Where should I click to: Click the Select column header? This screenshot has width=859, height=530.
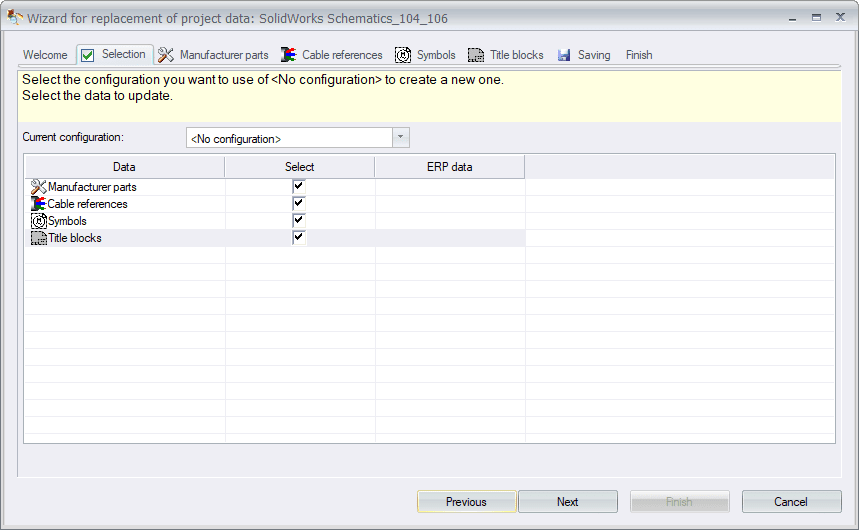click(299, 167)
